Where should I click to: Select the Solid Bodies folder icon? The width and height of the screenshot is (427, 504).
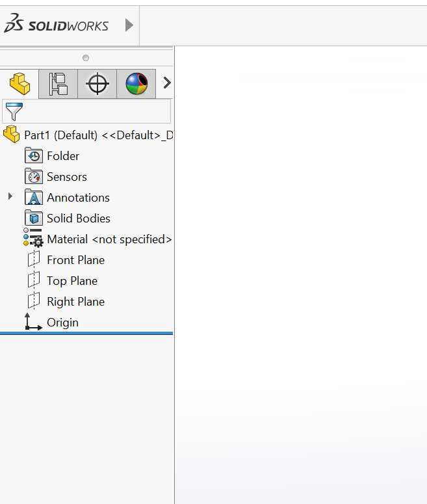(x=34, y=219)
